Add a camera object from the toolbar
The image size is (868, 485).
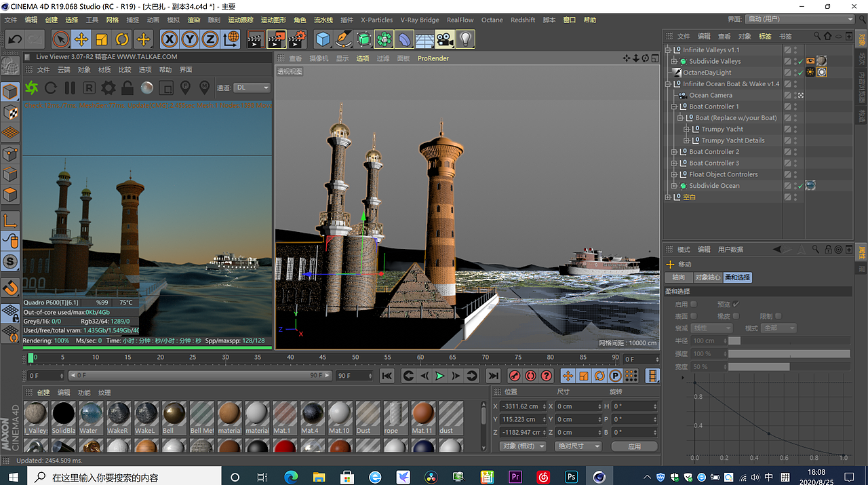pyautogui.click(x=445, y=39)
